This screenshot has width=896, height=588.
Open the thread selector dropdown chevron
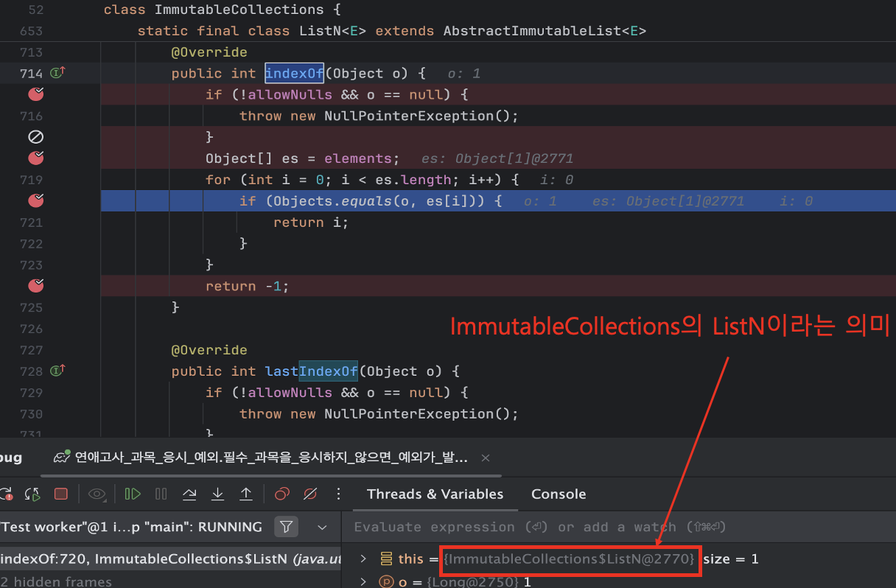(x=322, y=527)
